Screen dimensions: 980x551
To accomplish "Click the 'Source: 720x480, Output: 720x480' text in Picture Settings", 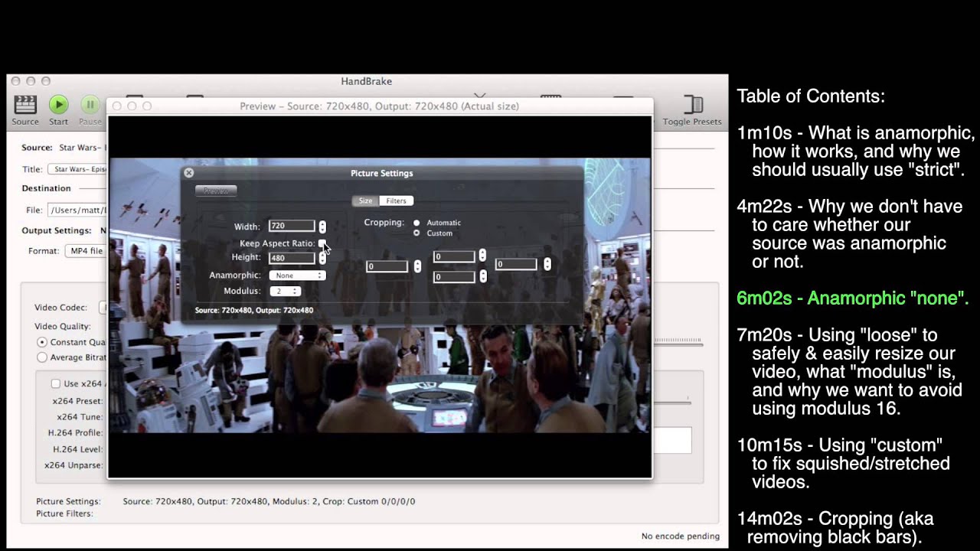I will (x=254, y=310).
